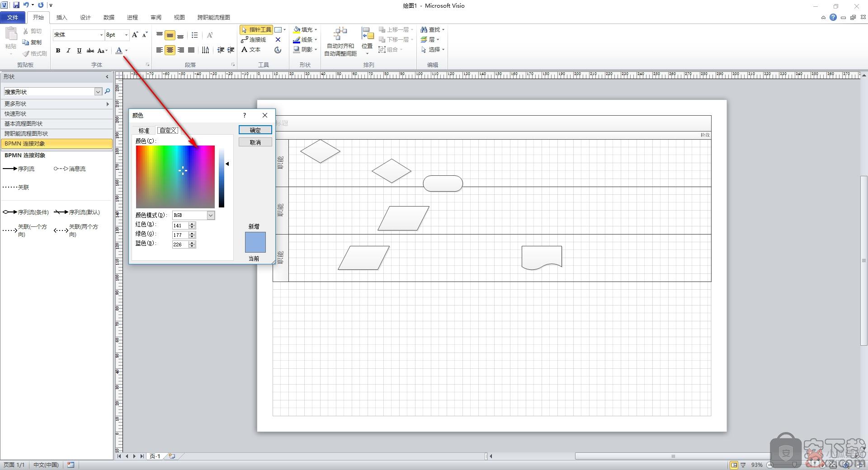
Task: Switch to the 跨职能流程图 ribbon tab
Action: click(214, 17)
